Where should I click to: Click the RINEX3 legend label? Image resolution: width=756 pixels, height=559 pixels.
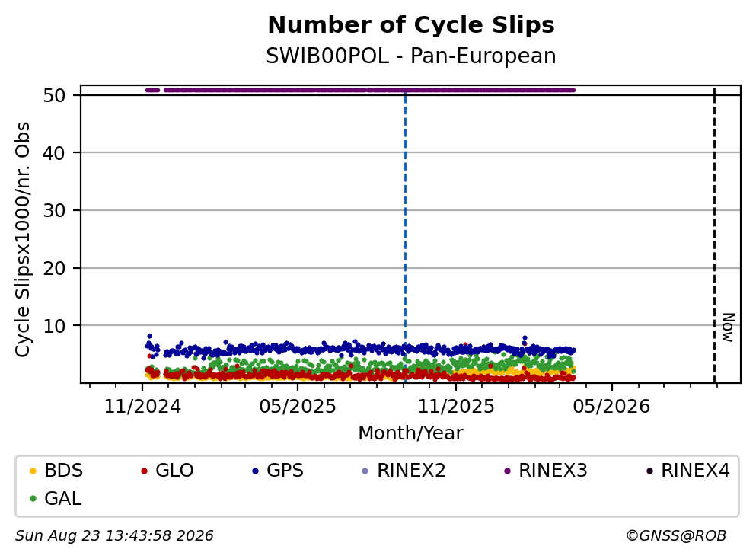point(553,470)
